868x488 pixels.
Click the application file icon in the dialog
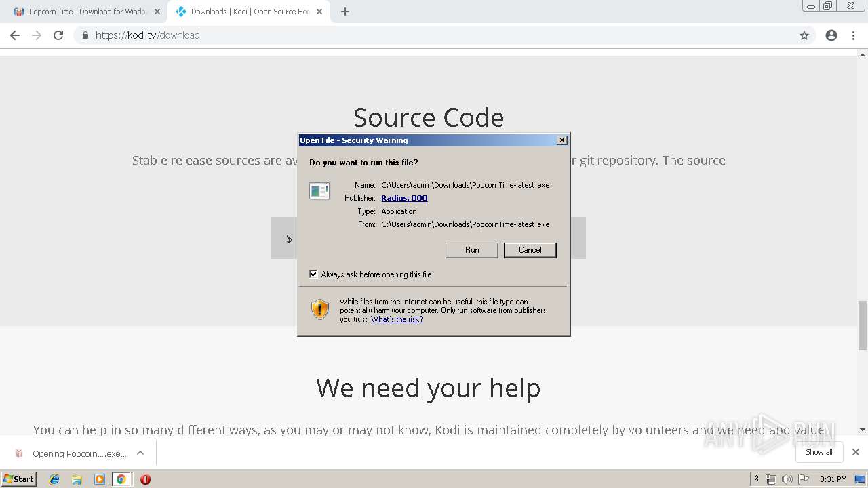pos(319,191)
